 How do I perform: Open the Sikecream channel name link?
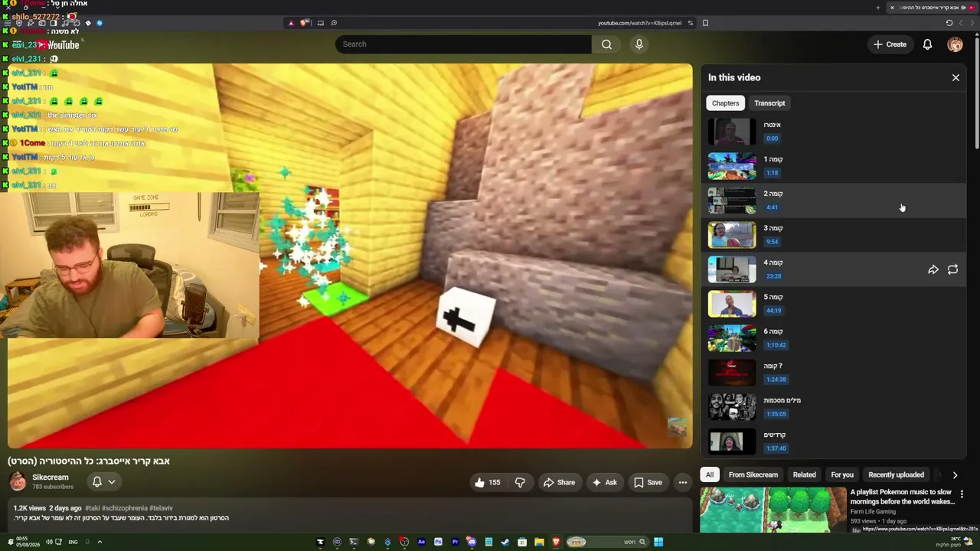(x=51, y=478)
